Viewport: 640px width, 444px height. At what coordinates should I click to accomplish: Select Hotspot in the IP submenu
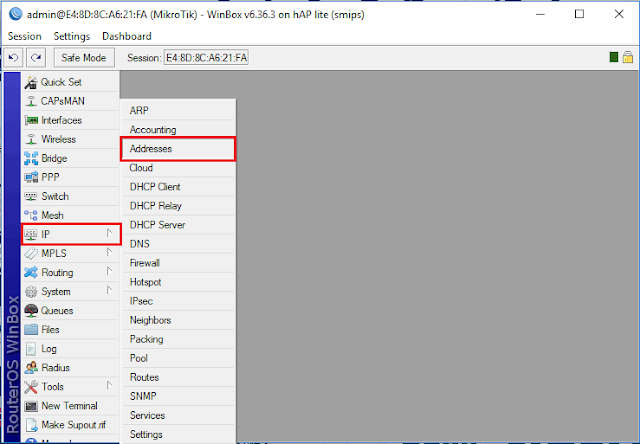[178, 282]
